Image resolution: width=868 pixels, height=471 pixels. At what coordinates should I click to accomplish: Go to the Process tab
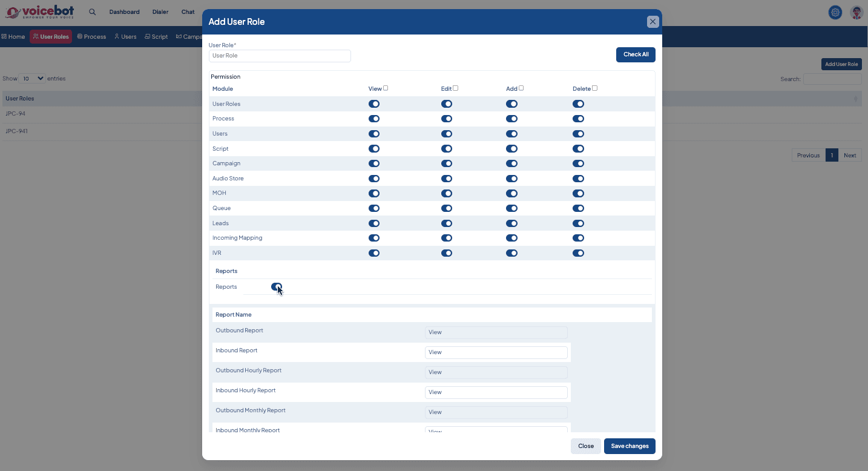(91, 37)
